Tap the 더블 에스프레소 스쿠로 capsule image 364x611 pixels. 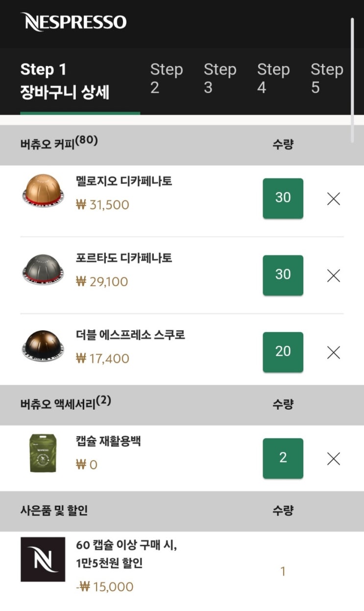point(43,346)
